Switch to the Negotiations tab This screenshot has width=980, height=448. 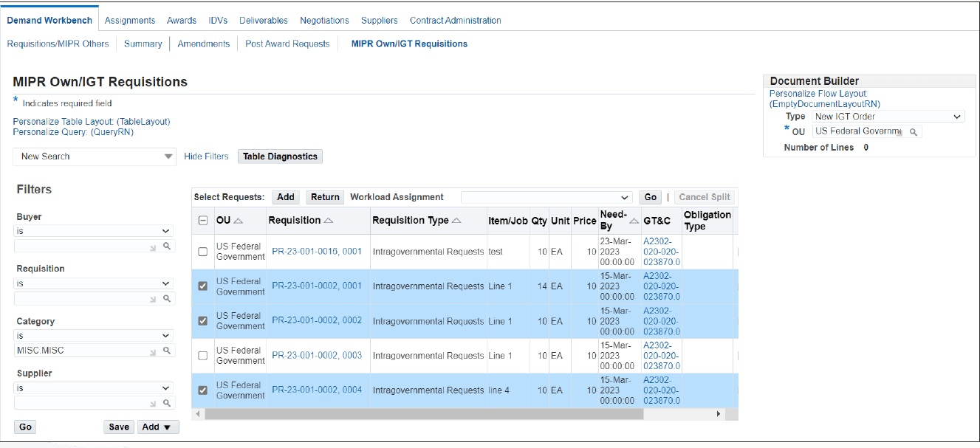point(324,21)
